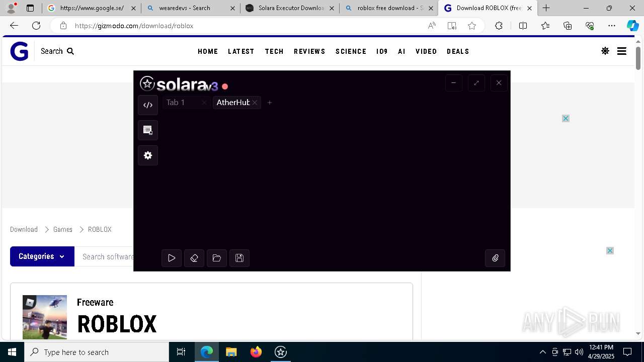Screen dimensions: 644x362
Task: Open AI in Gizmodo navigation
Action: (401, 51)
